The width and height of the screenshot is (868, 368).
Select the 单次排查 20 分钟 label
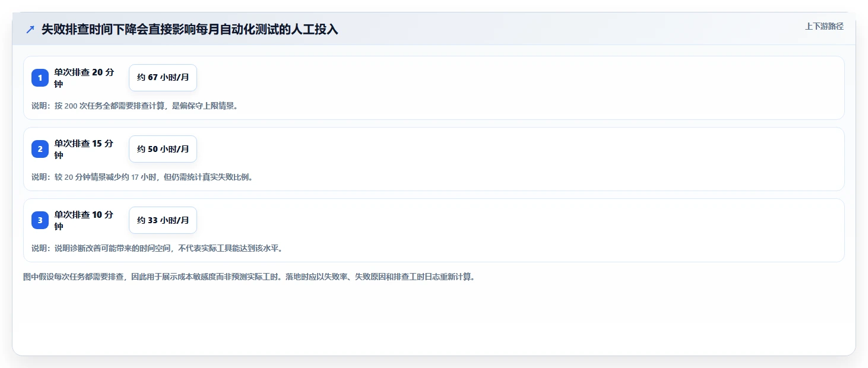click(x=84, y=78)
